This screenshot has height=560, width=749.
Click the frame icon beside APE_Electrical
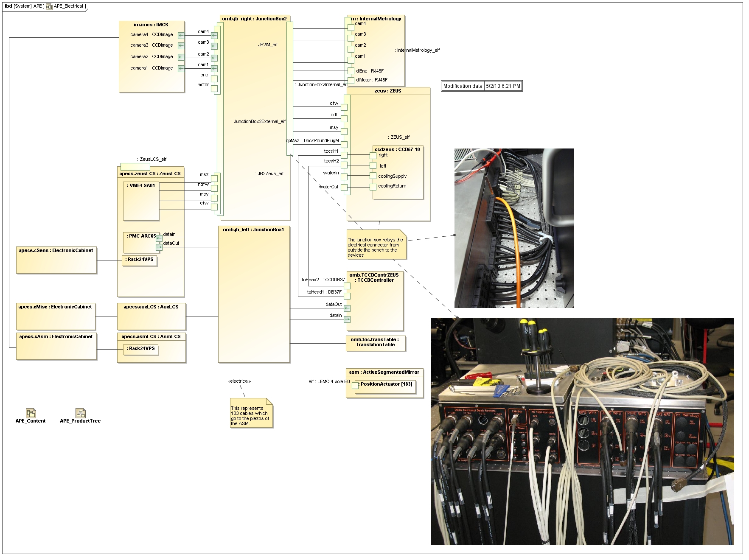coord(49,6)
